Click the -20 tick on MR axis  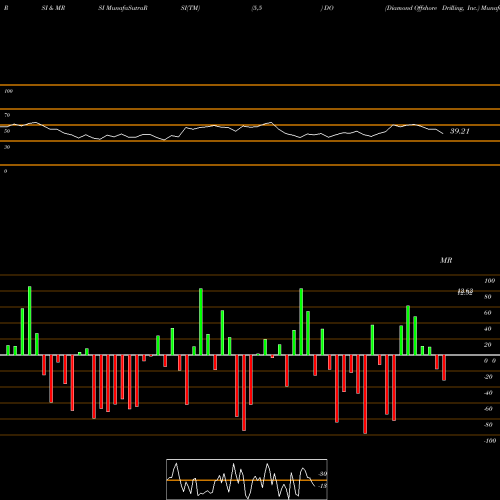click(x=488, y=377)
